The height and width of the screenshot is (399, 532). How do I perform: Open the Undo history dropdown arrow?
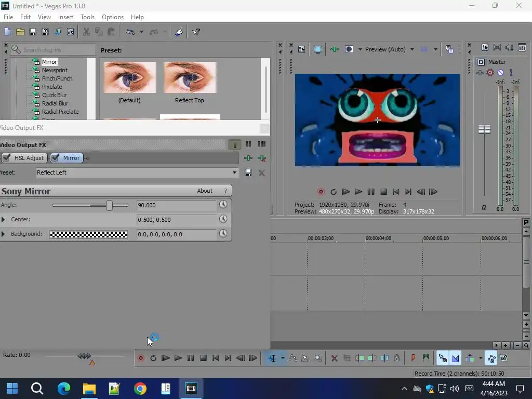click(141, 32)
